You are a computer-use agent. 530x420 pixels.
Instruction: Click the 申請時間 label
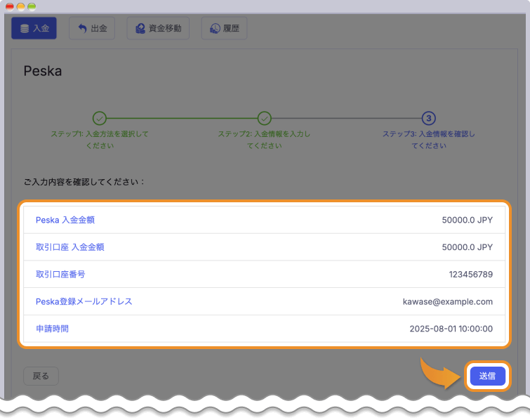click(53, 329)
